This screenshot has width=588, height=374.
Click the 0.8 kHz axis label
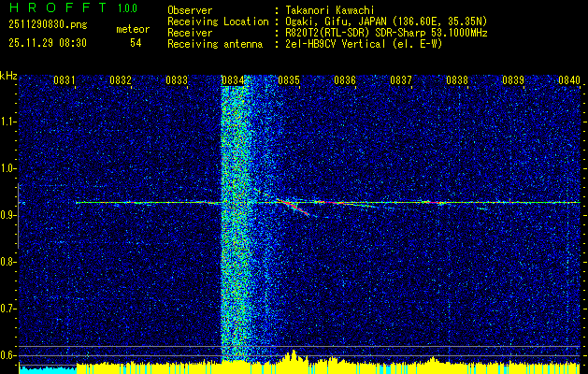(x=8, y=262)
